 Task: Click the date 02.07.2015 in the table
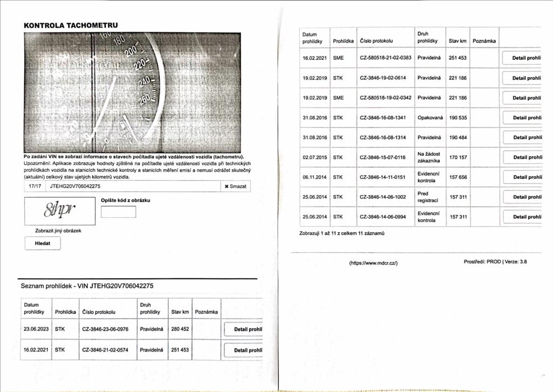coord(315,157)
